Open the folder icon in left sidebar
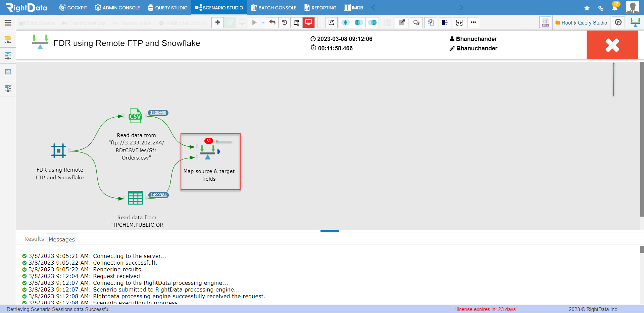 [x=8, y=39]
